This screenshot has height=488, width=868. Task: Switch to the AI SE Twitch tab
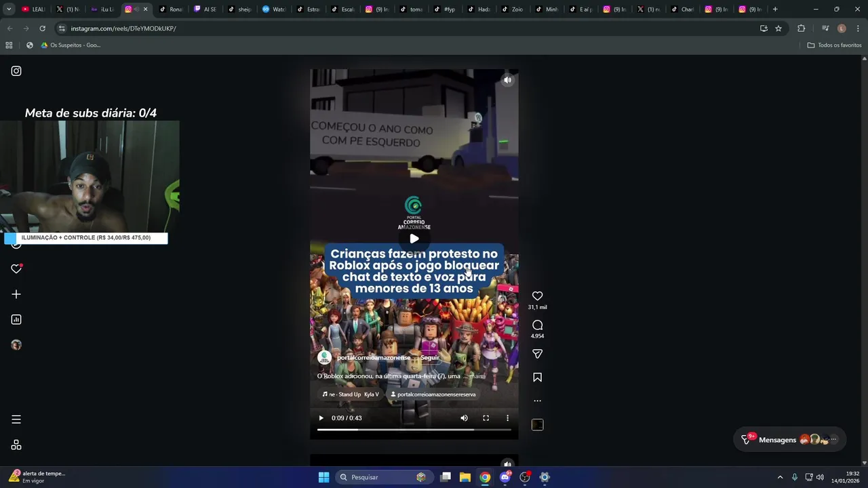click(x=205, y=9)
